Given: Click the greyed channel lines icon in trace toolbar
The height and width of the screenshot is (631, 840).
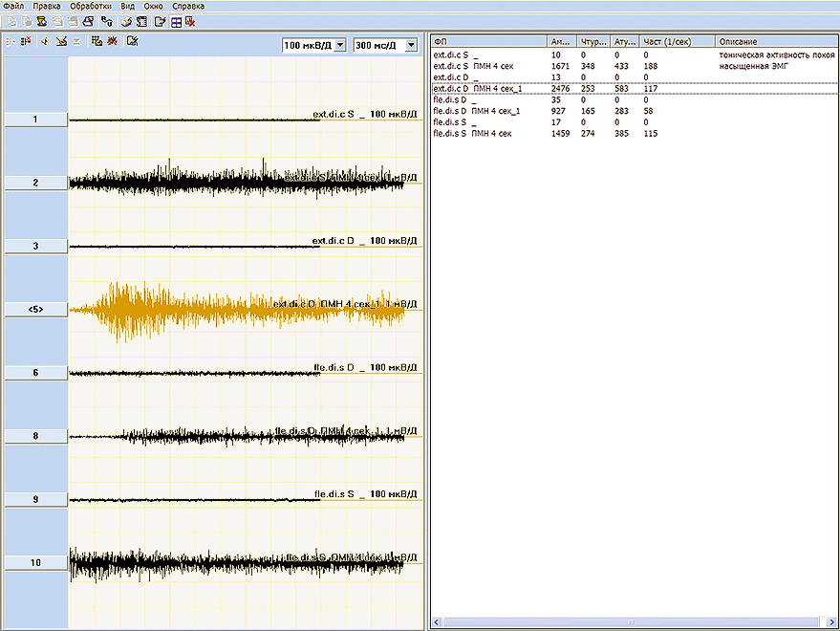Looking at the screenshot, I should [11, 41].
